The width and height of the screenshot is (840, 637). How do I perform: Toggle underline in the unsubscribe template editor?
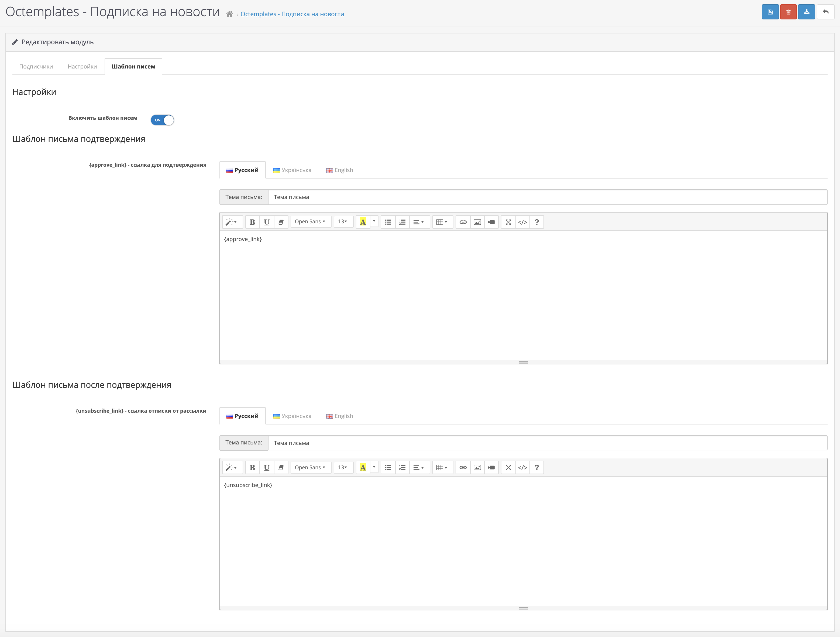267,468
